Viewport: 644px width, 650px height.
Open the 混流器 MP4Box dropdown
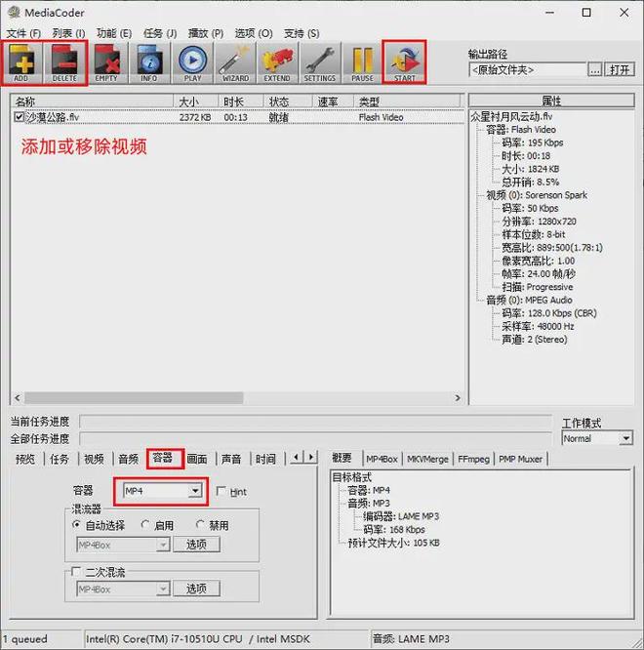(x=123, y=545)
